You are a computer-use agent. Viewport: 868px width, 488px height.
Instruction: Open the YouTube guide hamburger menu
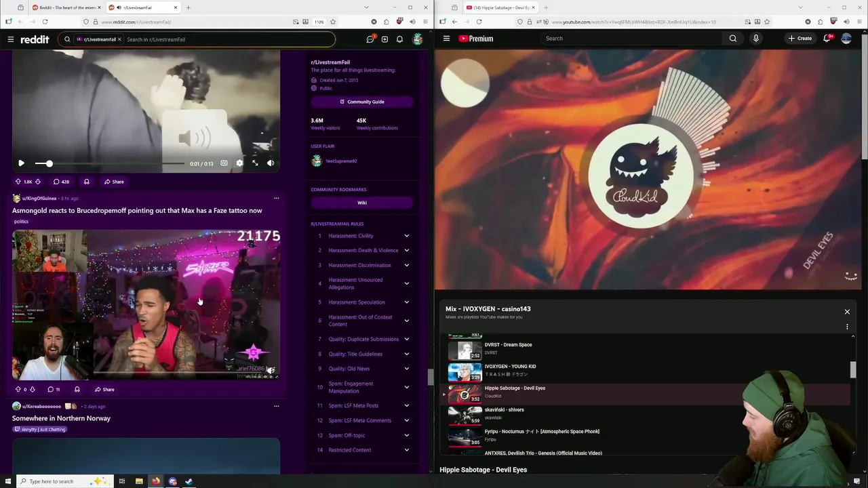pos(446,39)
